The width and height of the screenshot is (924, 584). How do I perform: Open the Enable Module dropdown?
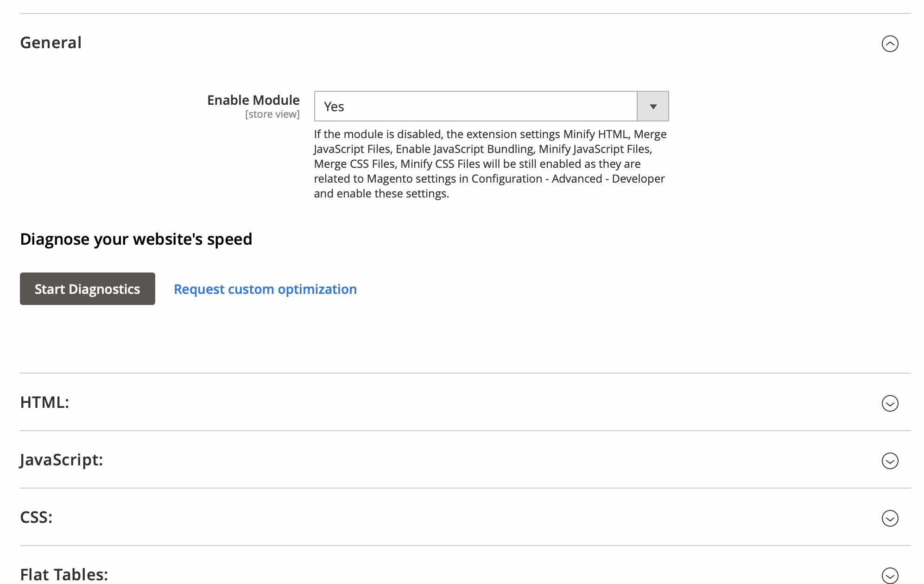[491, 106]
